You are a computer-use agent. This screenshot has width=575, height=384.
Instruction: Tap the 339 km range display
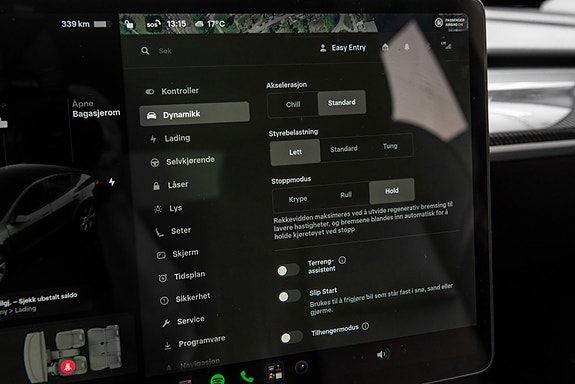(x=85, y=24)
